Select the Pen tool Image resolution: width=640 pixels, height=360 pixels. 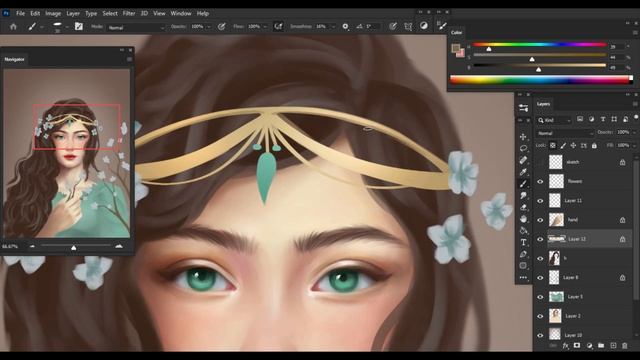click(523, 254)
